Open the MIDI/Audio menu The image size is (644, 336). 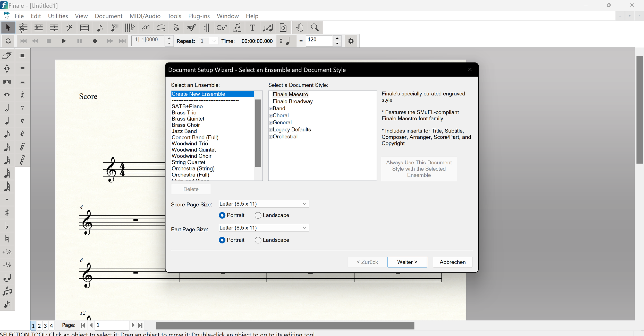point(145,16)
